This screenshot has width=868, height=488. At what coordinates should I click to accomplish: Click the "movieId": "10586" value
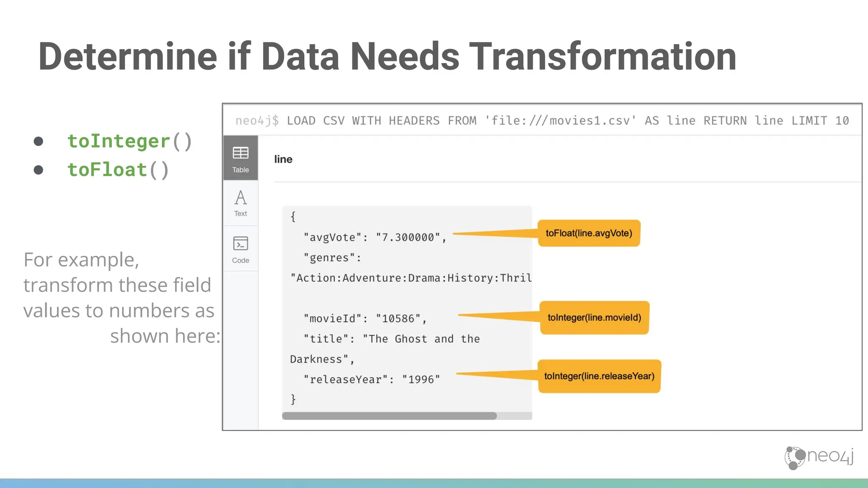[x=365, y=319]
